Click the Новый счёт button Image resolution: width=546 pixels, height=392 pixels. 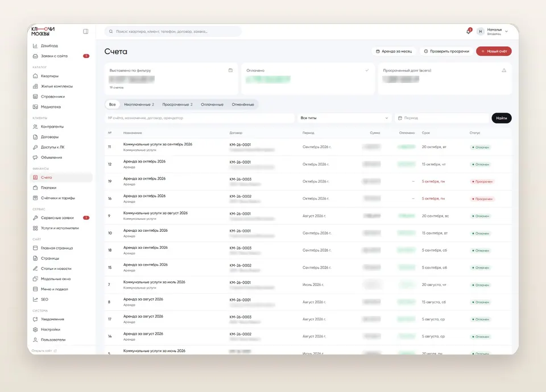coord(494,51)
